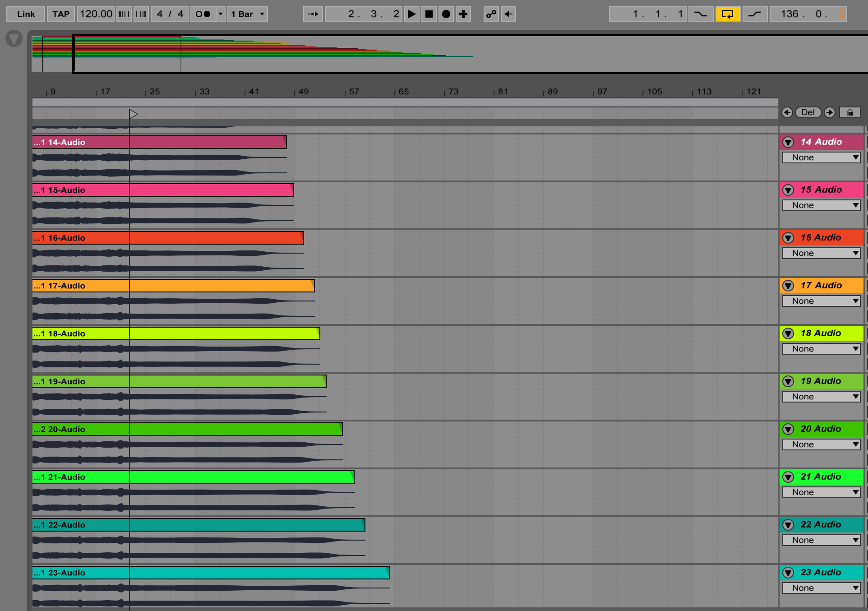Click Previous Locator arrow button

click(787, 112)
